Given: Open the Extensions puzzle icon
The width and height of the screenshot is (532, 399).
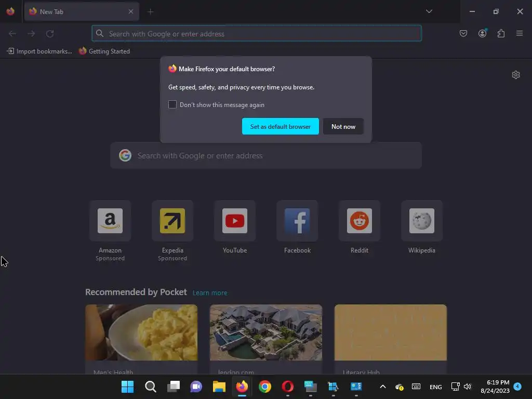Looking at the screenshot, I should (x=501, y=34).
